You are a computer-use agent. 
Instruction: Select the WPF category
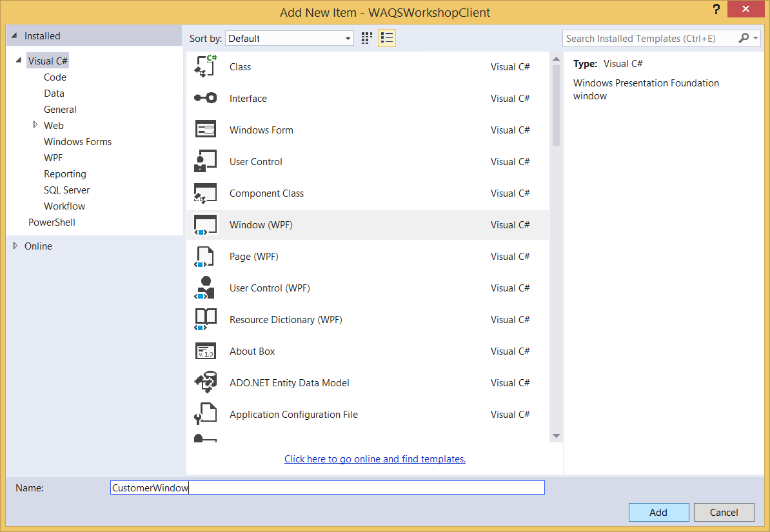[53, 158]
